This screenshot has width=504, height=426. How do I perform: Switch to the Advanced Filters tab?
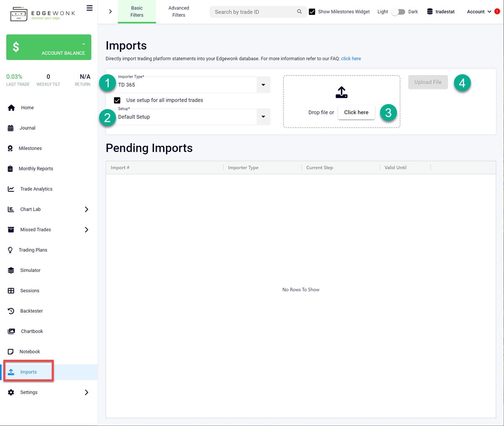[x=178, y=11]
